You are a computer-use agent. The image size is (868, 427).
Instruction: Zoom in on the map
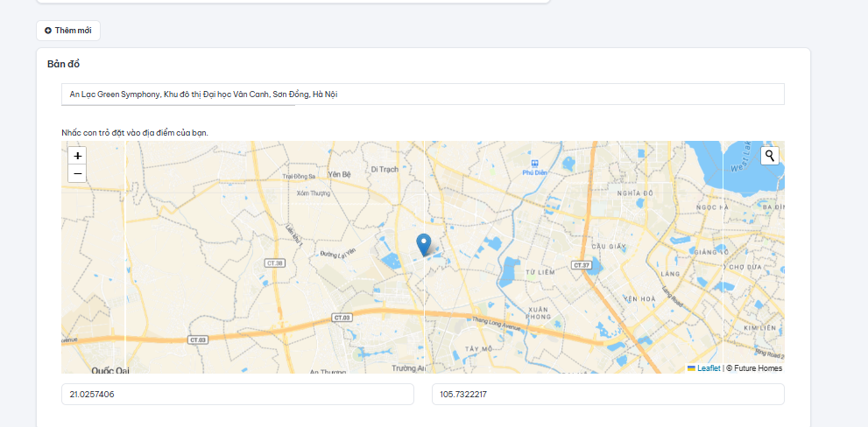tap(77, 156)
